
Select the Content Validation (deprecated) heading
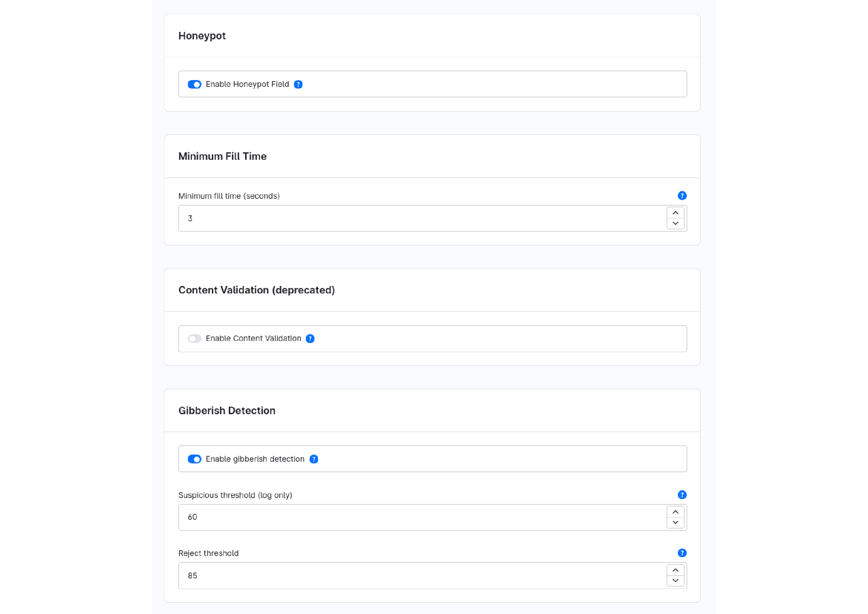pyautogui.click(x=256, y=290)
